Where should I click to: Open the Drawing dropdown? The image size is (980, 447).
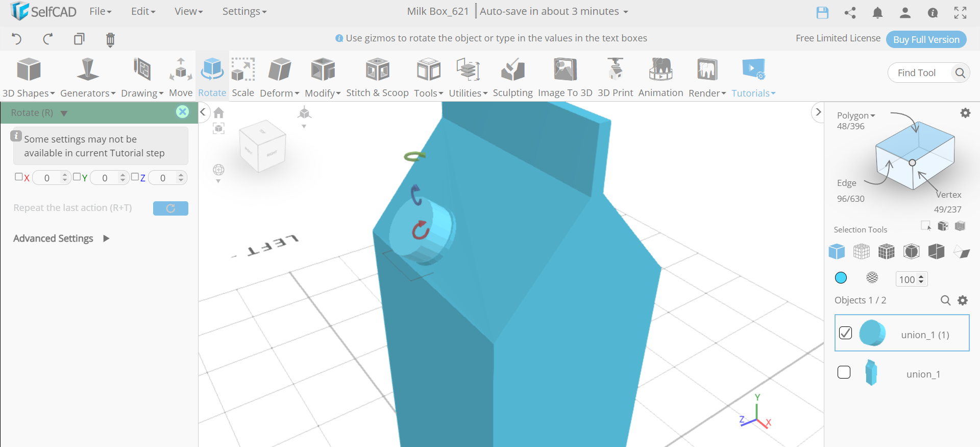coord(142,78)
